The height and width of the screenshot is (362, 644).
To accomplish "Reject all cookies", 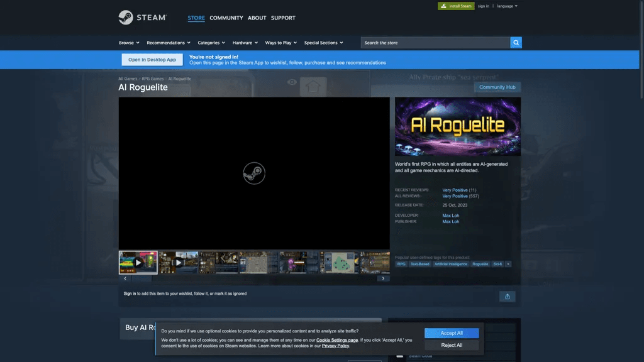I will pyautogui.click(x=452, y=345).
